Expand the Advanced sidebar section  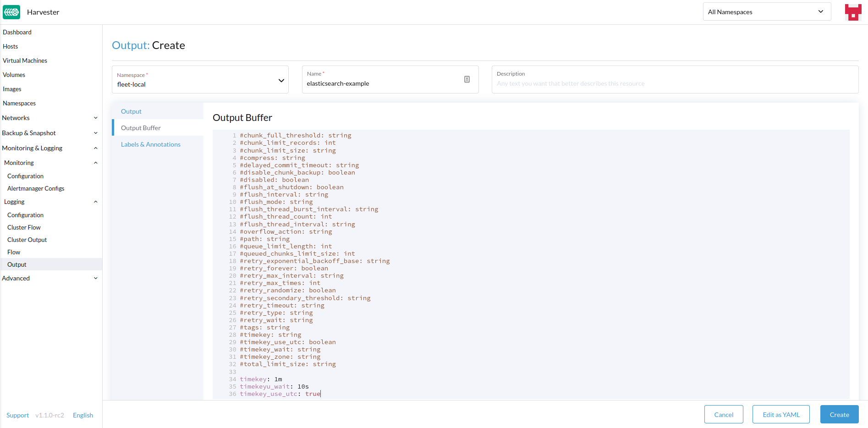(96, 278)
